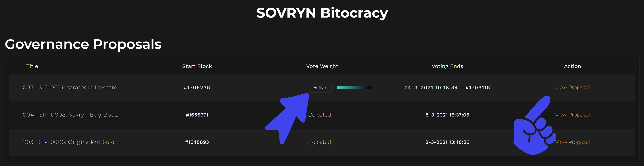Click start block #1656971
This screenshot has width=644, height=166.
[197, 115]
